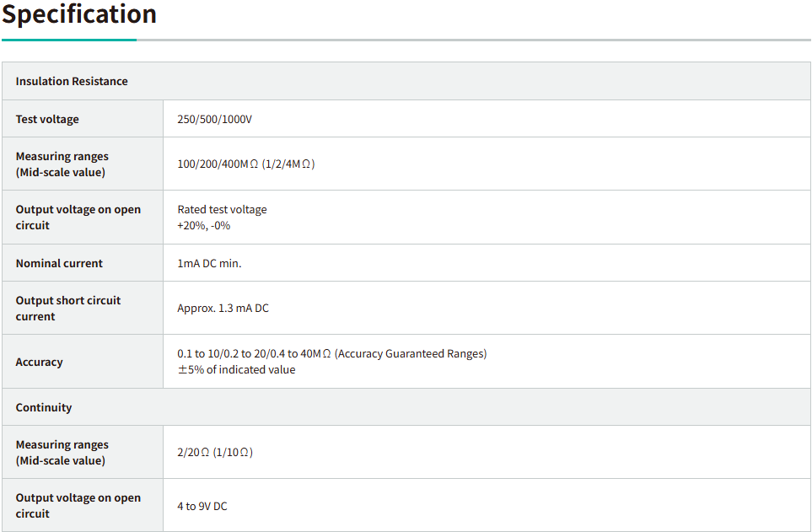Select the 250/500/1000V value
The image size is (812, 532).
(x=214, y=119)
